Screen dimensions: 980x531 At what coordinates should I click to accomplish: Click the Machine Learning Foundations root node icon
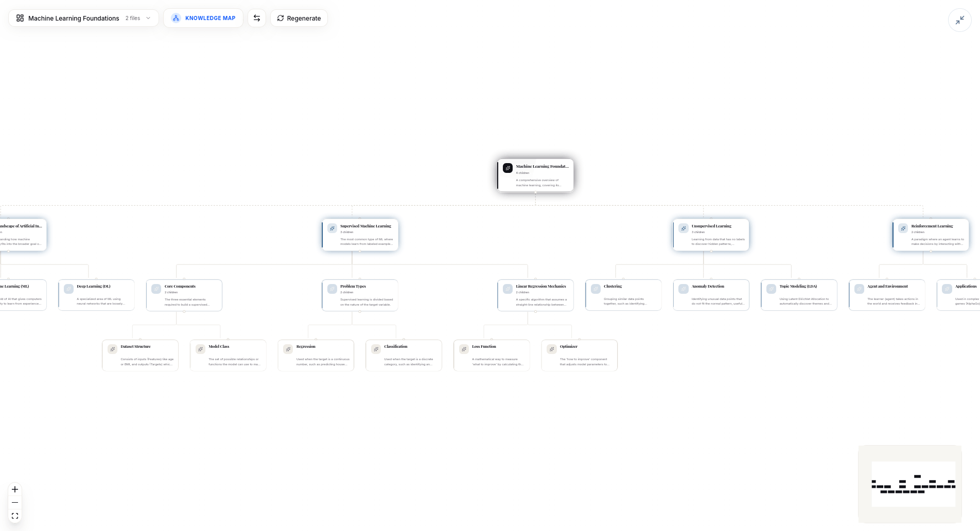pyautogui.click(x=507, y=168)
